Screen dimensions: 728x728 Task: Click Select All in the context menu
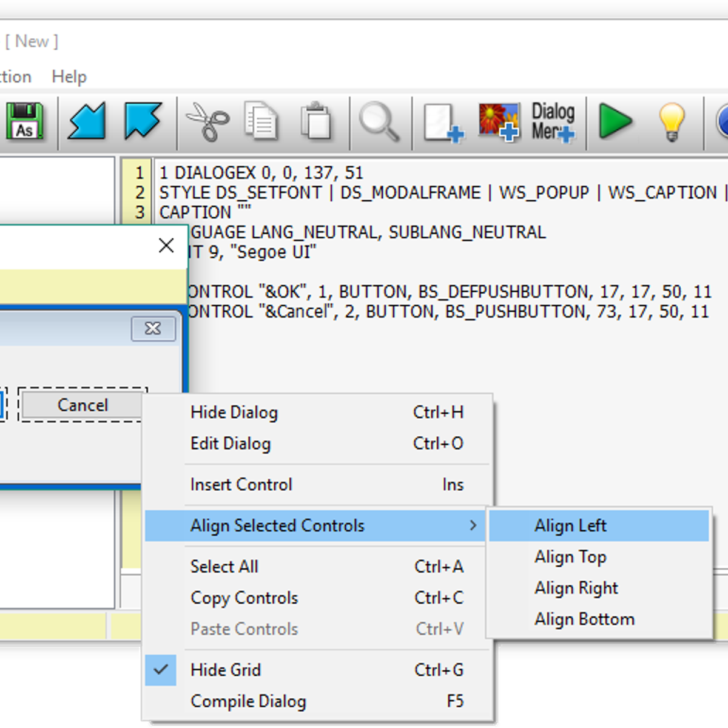224,567
